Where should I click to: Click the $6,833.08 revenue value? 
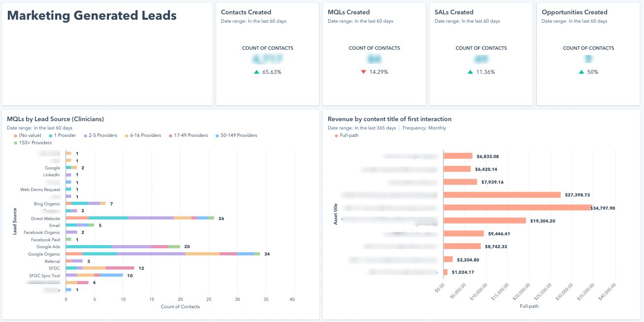(x=488, y=157)
